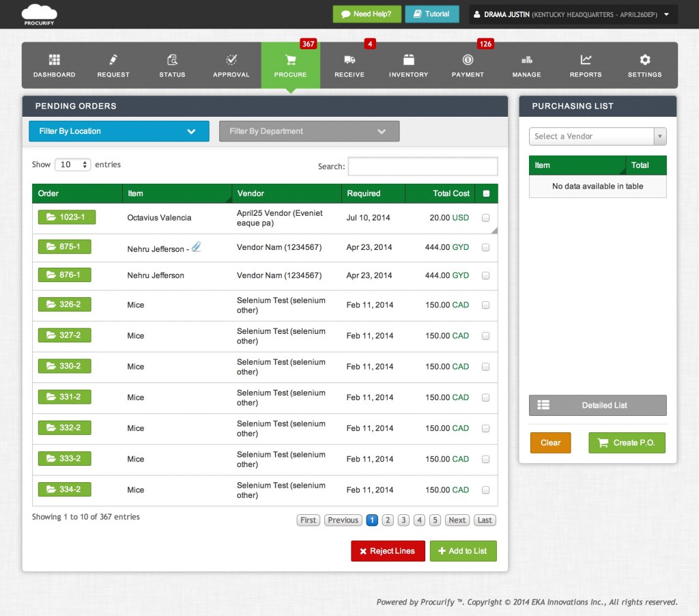Open the Payment dollar icon
Image resolution: width=699 pixels, height=616 pixels.
pos(468,60)
